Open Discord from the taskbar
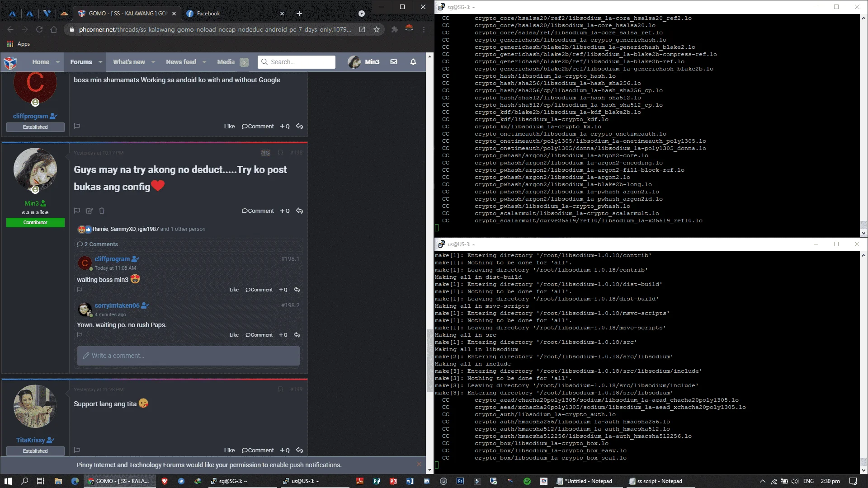Viewport: 868px width, 488px height. pos(427,481)
